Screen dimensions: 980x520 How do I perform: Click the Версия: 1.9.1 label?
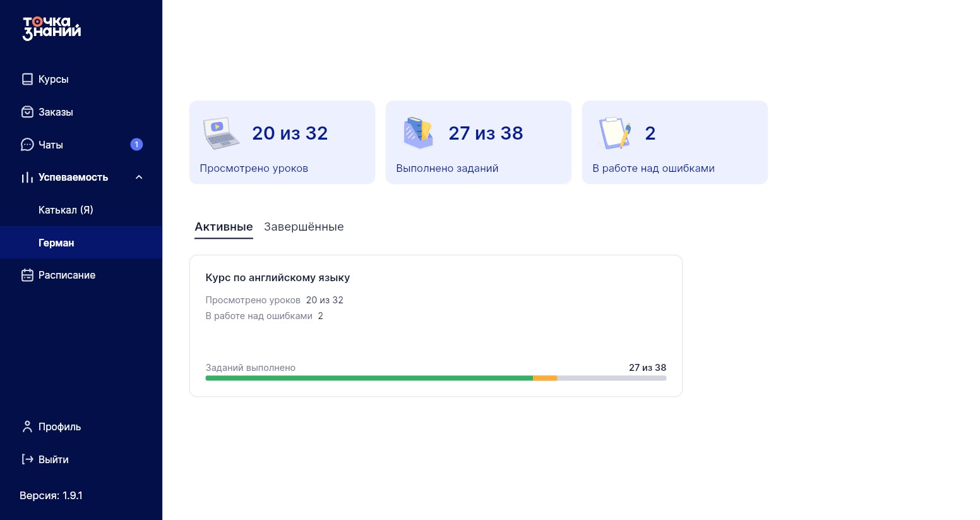tap(51, 495)
